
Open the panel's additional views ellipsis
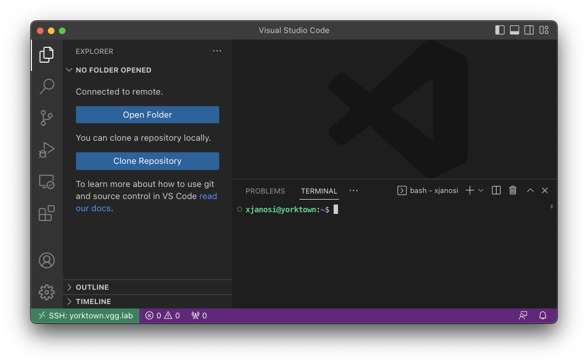pos(353,191)
